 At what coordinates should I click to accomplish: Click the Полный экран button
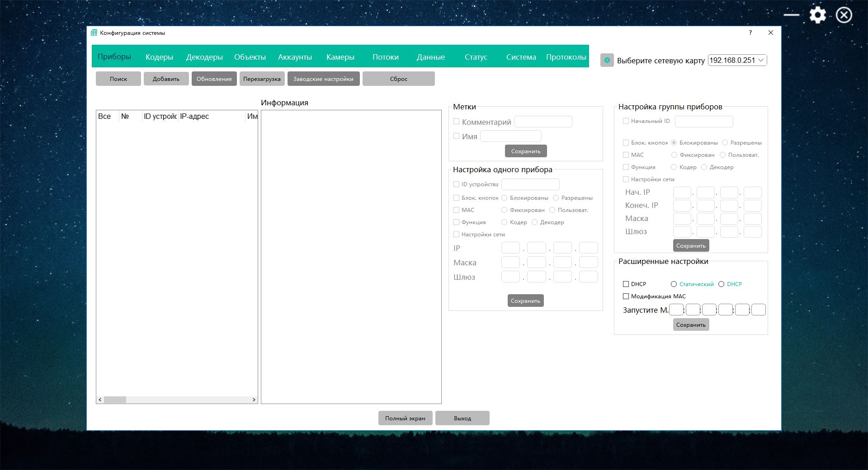pos(405,418)
